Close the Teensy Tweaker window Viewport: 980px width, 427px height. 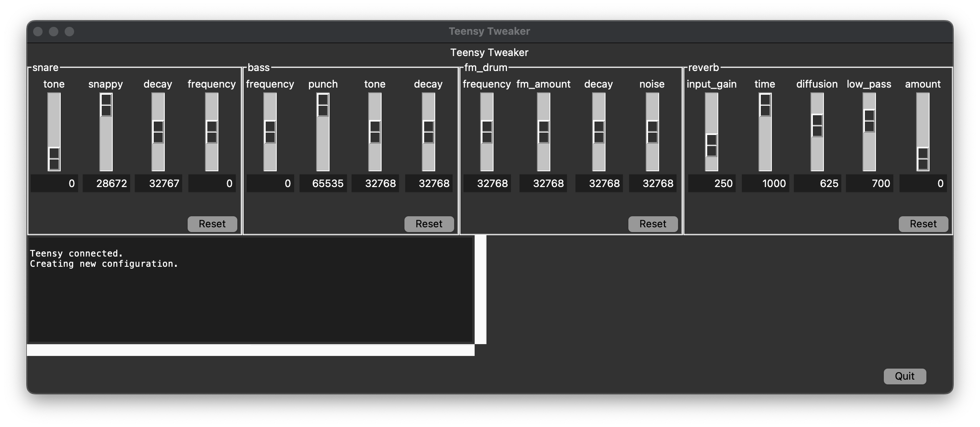tap(38, 32)
